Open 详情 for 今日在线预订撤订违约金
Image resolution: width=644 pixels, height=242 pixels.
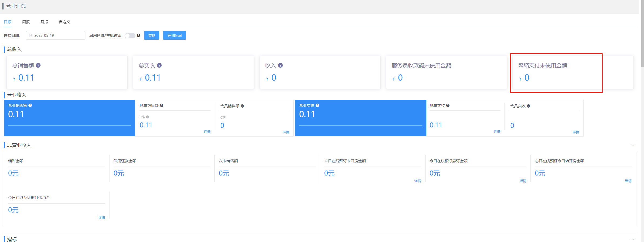102,218
